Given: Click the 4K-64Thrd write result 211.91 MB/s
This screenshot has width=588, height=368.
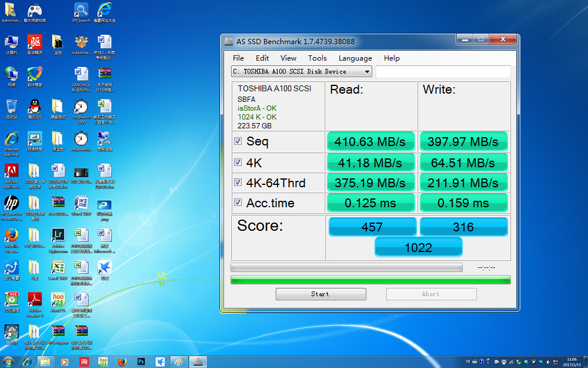Looking at the screenshot, I should click(x=463, y=183).
